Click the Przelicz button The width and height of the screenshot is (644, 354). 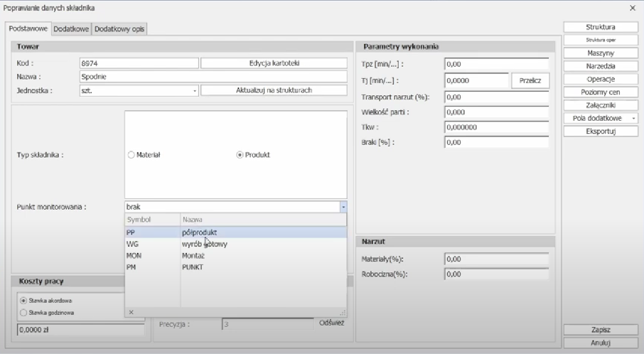(x=530, y=81)
